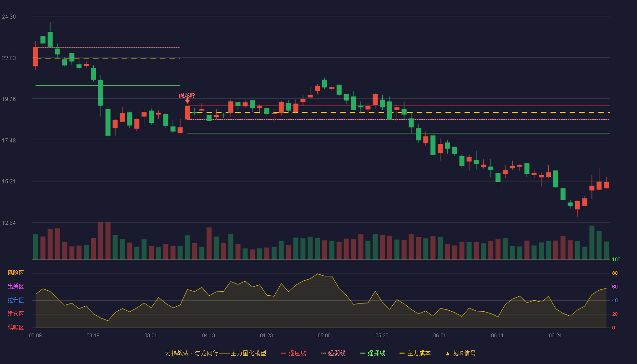Toggle the 龙吟信号 legend entry

pyautogui.click(x=460, y=353)
